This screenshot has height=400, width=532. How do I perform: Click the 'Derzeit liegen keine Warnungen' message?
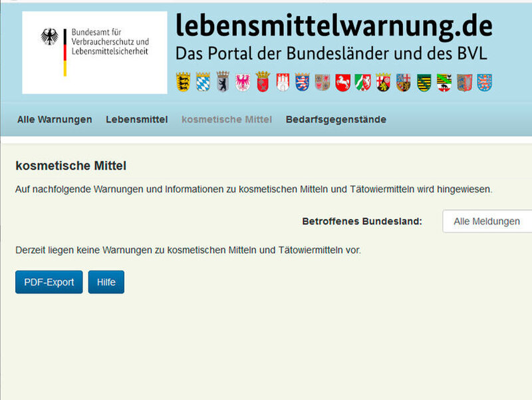coord(188,250)
